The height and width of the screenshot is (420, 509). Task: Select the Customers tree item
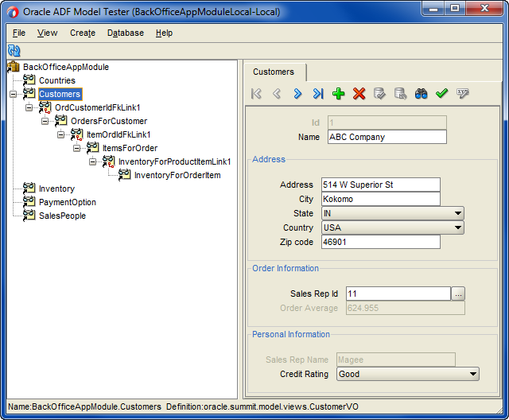60,94
